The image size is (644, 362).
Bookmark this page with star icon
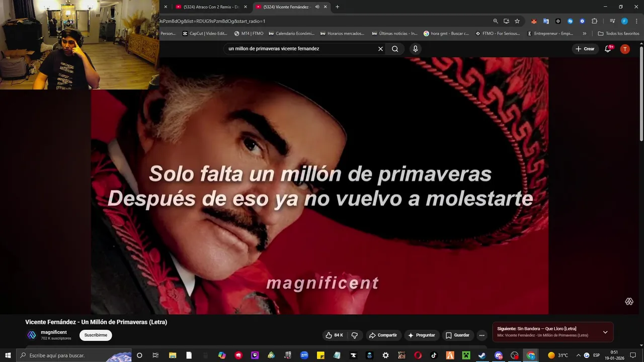517,21
